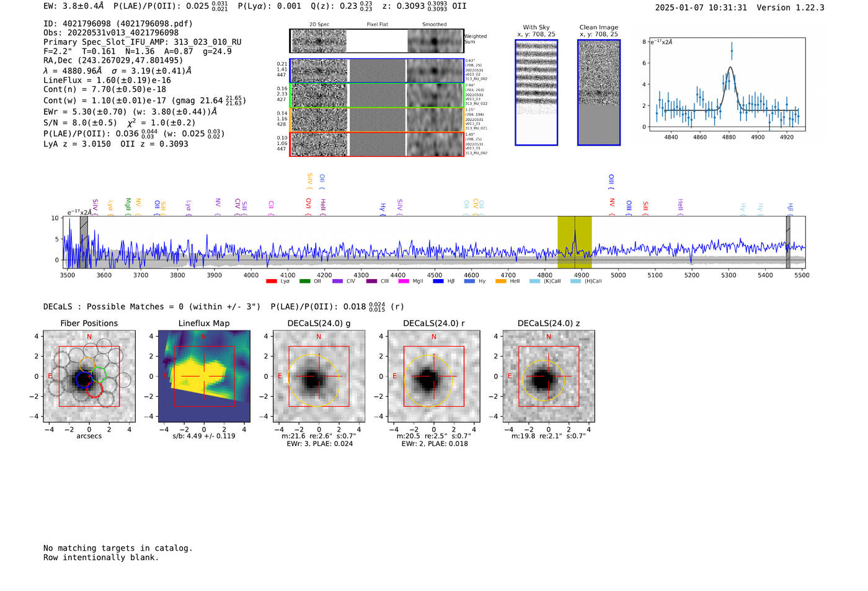The width and height of the screenshot is (868, 591).
Task: Click the blue dashed fiber circle
Action: point(84,380)
